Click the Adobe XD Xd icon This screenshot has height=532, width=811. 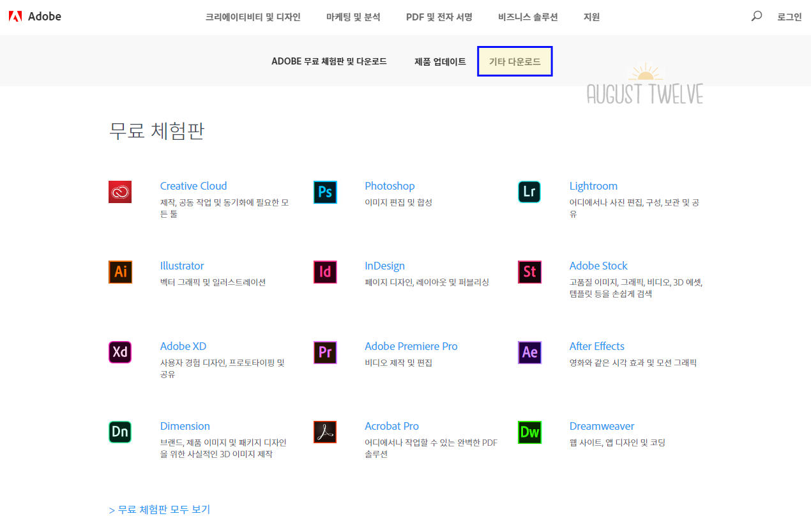[x=120, y=352]
